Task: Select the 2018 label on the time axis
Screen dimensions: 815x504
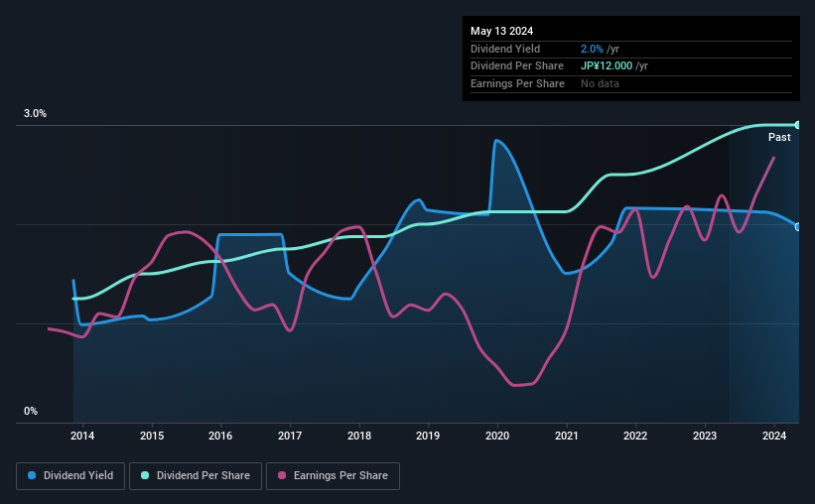Action: click(x=359, y=436)
